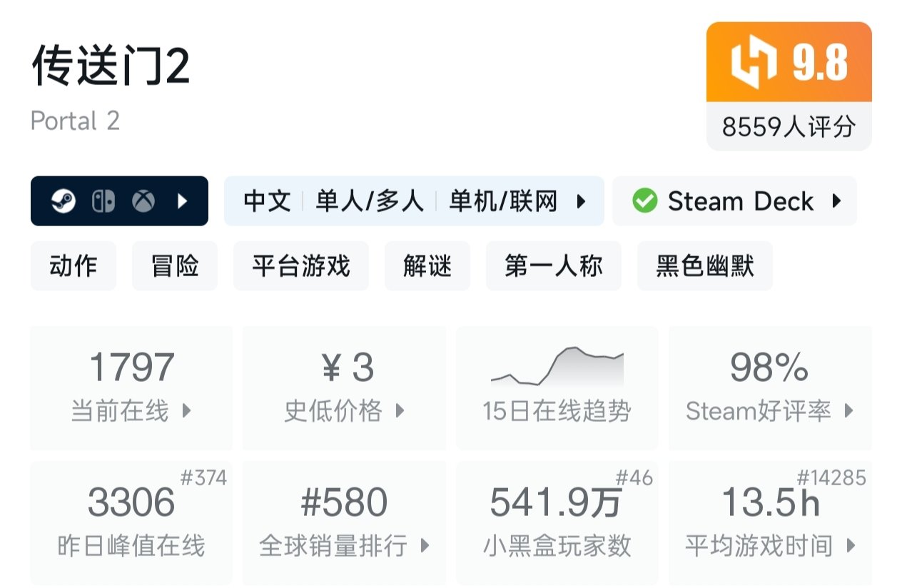Open the 解谜 tag
The image size is (902, 588).
click(x=427, y=266)
